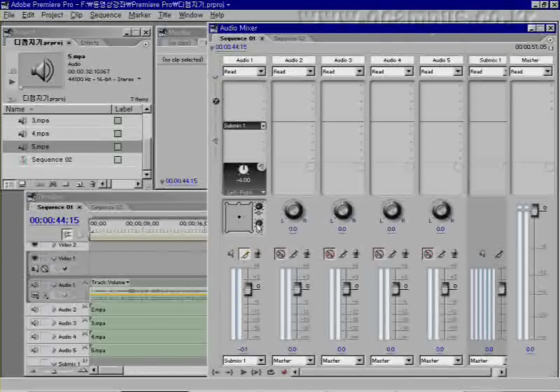Sort Project panel by Name column header
Screen dimensions: 560x392
tap(57, 109)
